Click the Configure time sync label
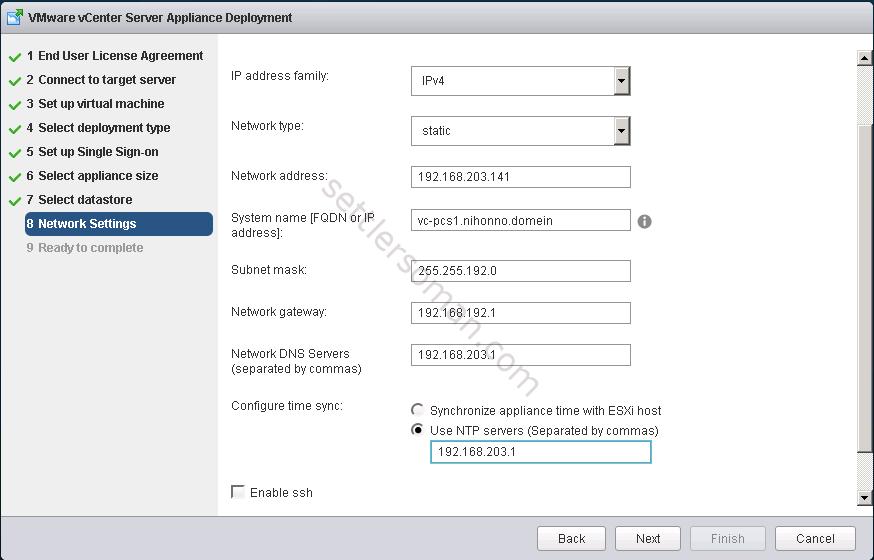Screen dimensions: 874x560 pyautogui.click(x=287, y=406)
